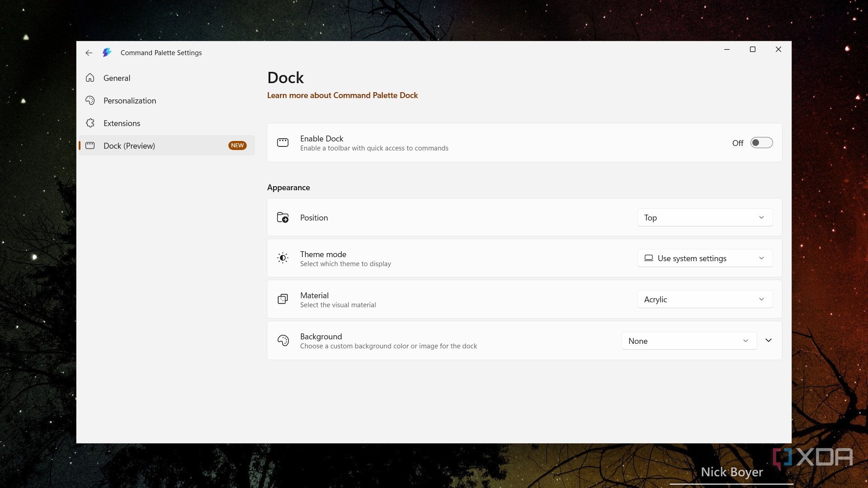Open the Theme mode system settings dropdown

point(705,258)
